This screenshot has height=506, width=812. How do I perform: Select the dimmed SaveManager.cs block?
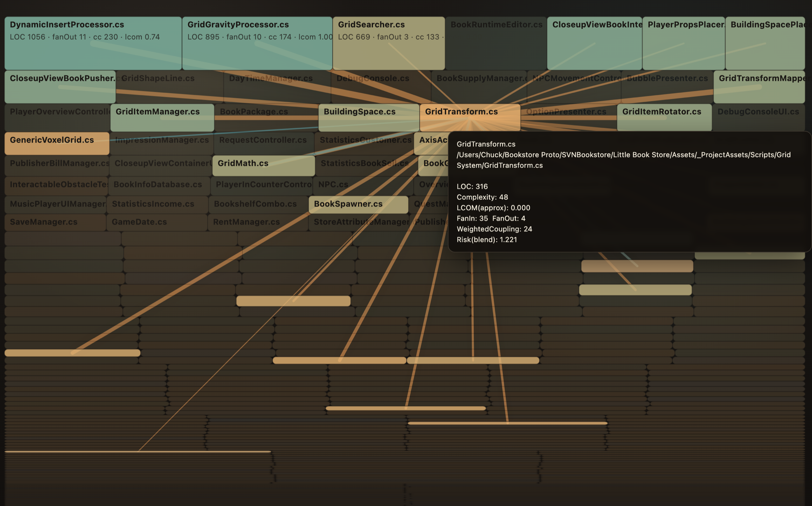(x=55, y=222)
